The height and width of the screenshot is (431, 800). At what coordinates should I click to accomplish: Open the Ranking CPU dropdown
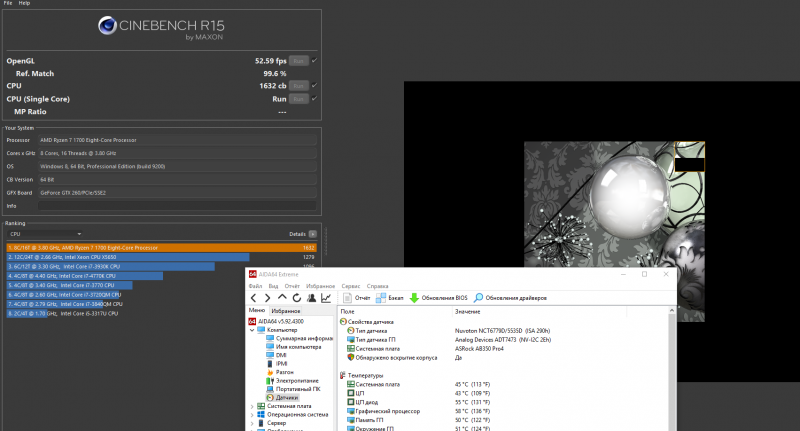pyautogui.click(x=45, y=234)
